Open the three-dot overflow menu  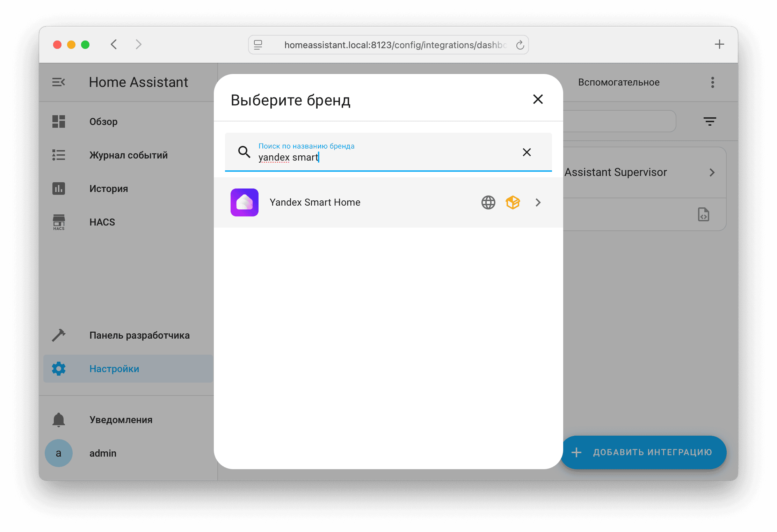click(x=712, y=82)
